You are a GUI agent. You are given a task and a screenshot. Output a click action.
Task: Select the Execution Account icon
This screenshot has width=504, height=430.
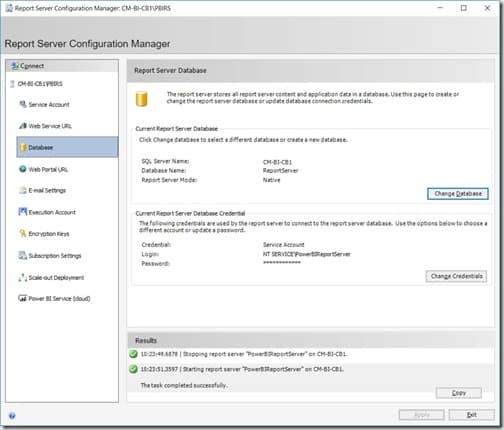[x=23, y=212]
